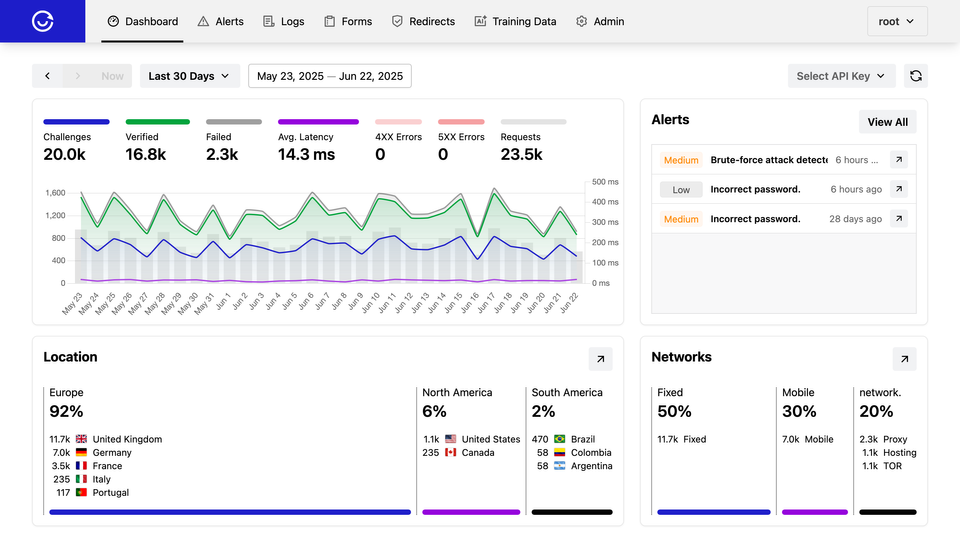Open the Last 30 Days dropdown
Screen dimensions: 960x533
coord(189,76)
